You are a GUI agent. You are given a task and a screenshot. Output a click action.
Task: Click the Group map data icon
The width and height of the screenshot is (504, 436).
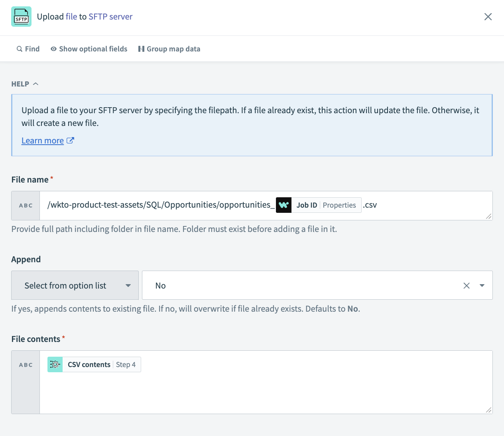click(x=142, y=49)
